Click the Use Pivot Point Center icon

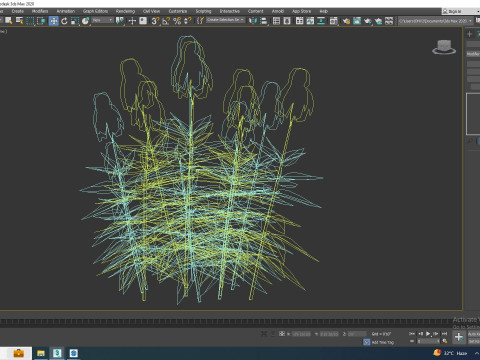(x=120, y=21)
